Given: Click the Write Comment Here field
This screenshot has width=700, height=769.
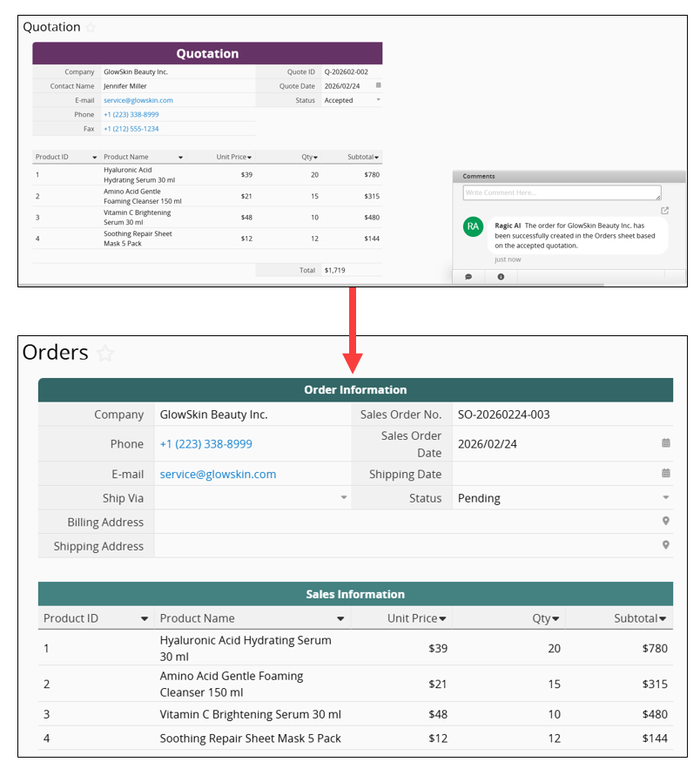Looking at the screenshot, I should [561, 192].
